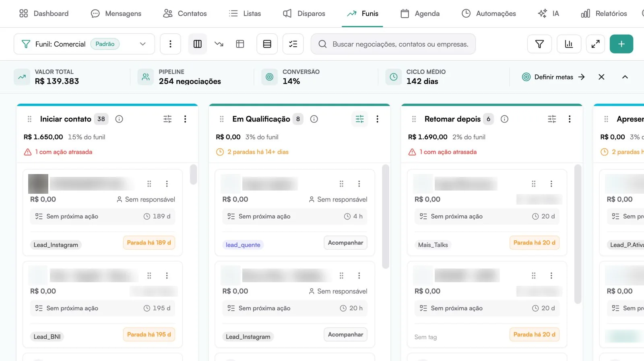Grab drag handle of Iniciar contato column
644x361 pixels.
click(x=29, y=119)
